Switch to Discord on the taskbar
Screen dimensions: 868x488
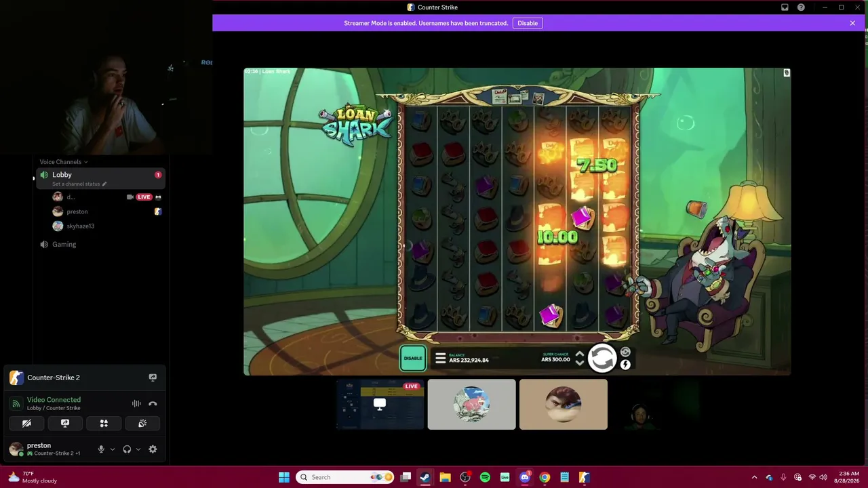(x=525, y=477)
